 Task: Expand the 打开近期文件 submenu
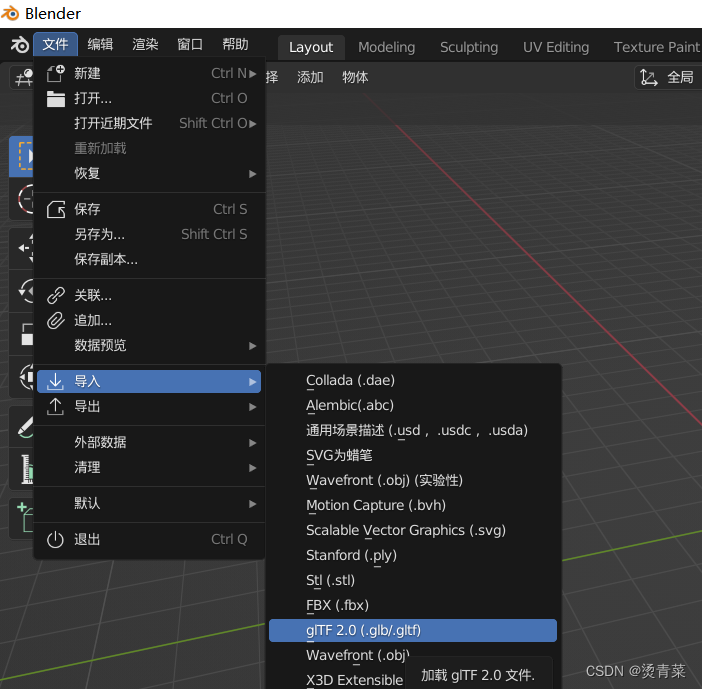click(x=149, y=124)
